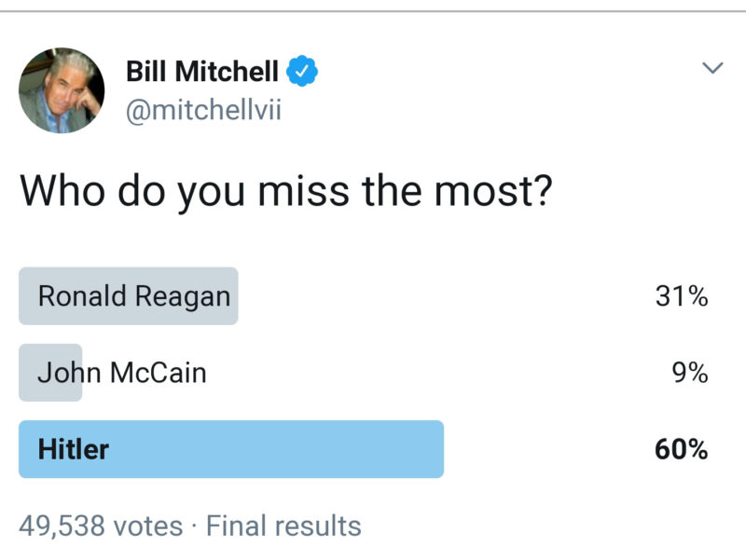Select the John McCain poll label
The image size is (746, 560).
coord(121,373)
